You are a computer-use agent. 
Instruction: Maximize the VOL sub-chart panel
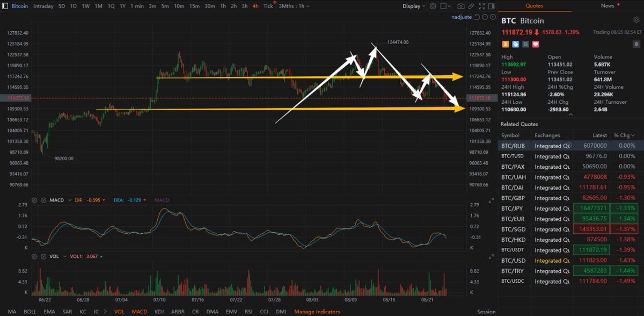(x=491, y=256)
